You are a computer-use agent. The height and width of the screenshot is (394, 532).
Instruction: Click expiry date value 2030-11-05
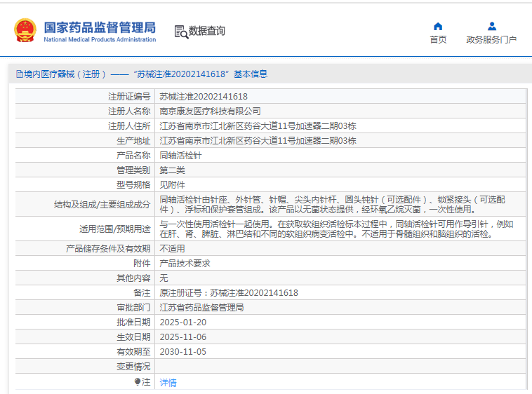[182, 352]
